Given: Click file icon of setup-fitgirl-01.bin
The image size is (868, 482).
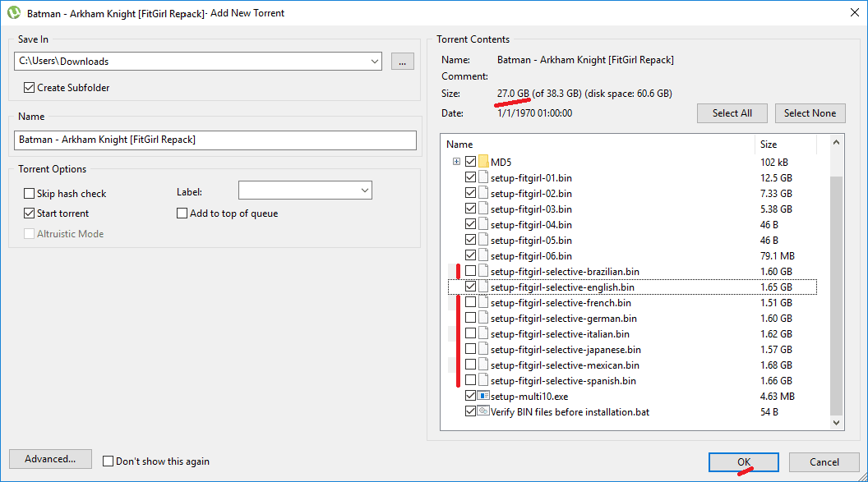Looking at the screenshot, I should coord(483,177).
